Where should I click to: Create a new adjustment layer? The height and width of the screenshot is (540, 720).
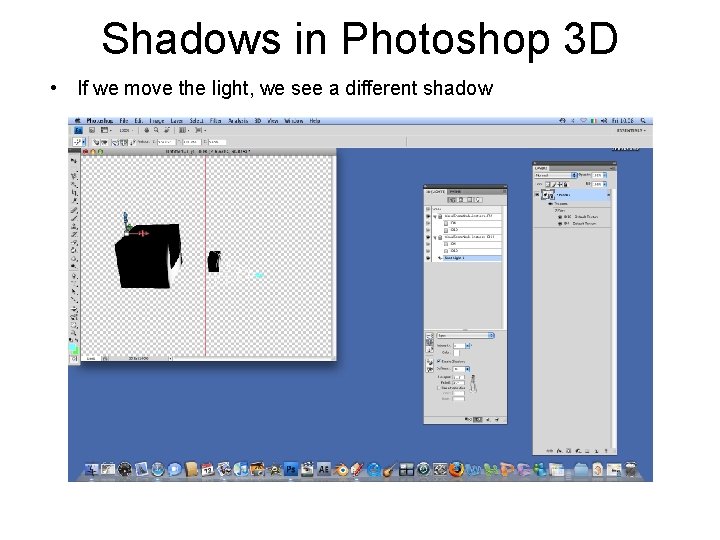point(578,451)
